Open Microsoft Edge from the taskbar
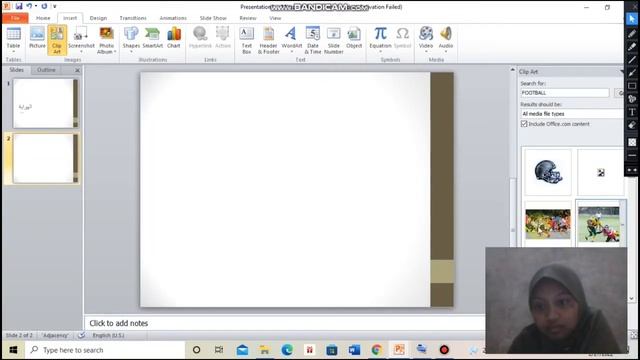This screenshot has height=360, width=640. point(287,350)
